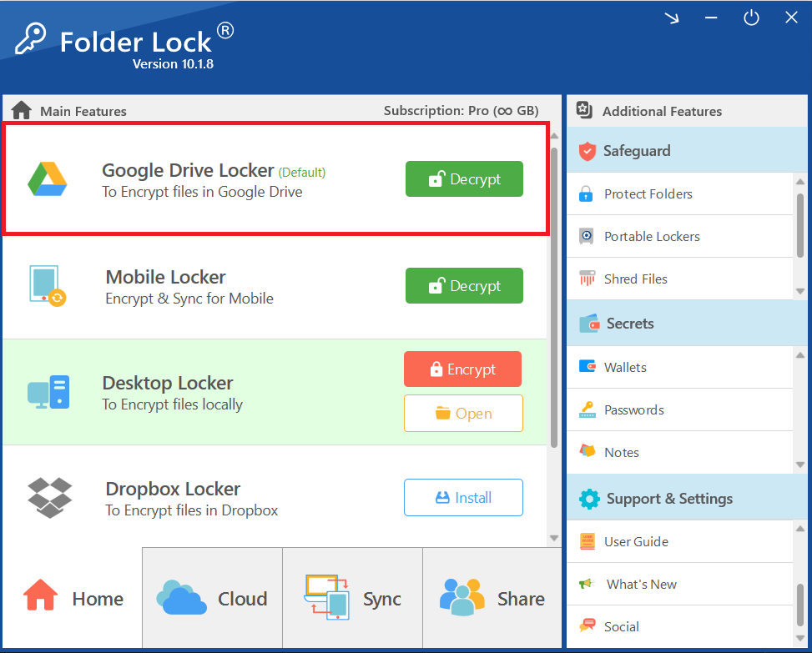Open Protect Folders feature
The image size is (812, 653).
[x=680, y=193]
